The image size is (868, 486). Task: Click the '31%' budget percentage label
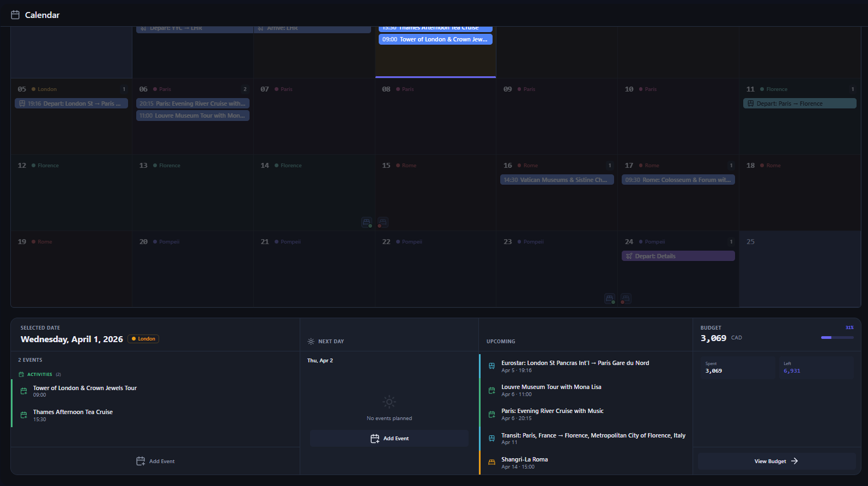(x=849, y=327)
